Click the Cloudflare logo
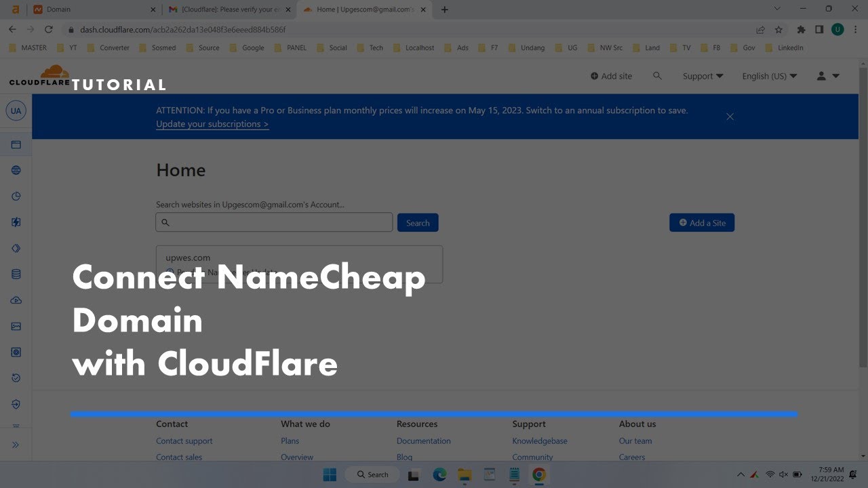The image size is (868, 488). click(39, 76)
